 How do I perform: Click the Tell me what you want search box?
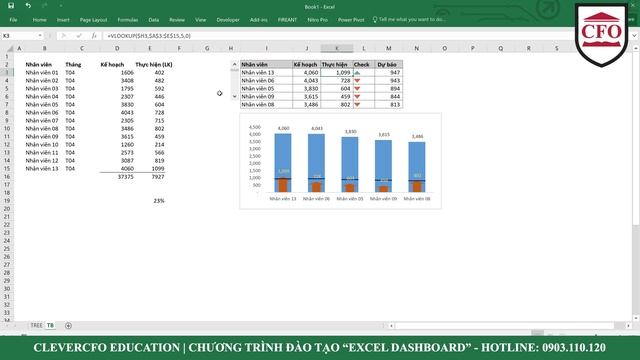pyautogui.click(x=409, y=19)
